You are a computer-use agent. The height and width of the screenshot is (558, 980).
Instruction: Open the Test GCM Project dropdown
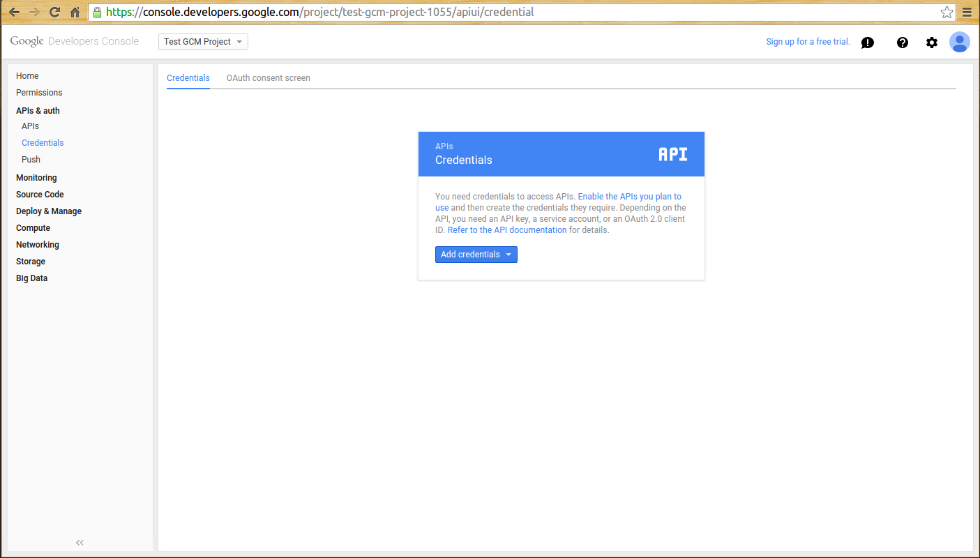[x=204, y=42]
